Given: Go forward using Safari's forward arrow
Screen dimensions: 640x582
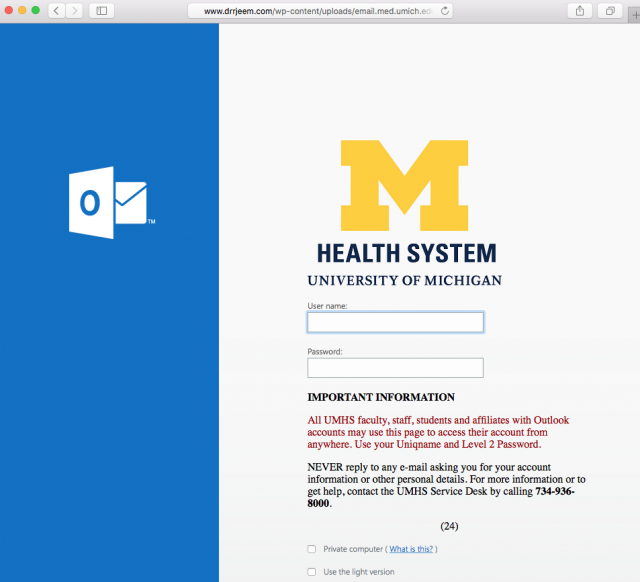Looking at the screenshot, I should point(74,11).
